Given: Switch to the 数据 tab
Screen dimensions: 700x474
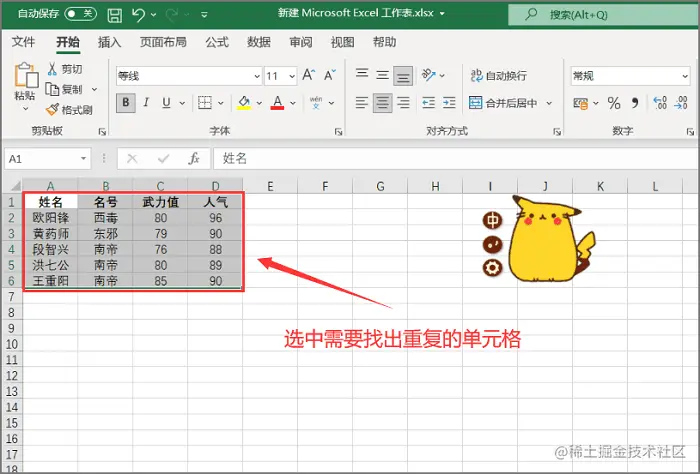Looking at the screenshot, I should tap(259, 42).
